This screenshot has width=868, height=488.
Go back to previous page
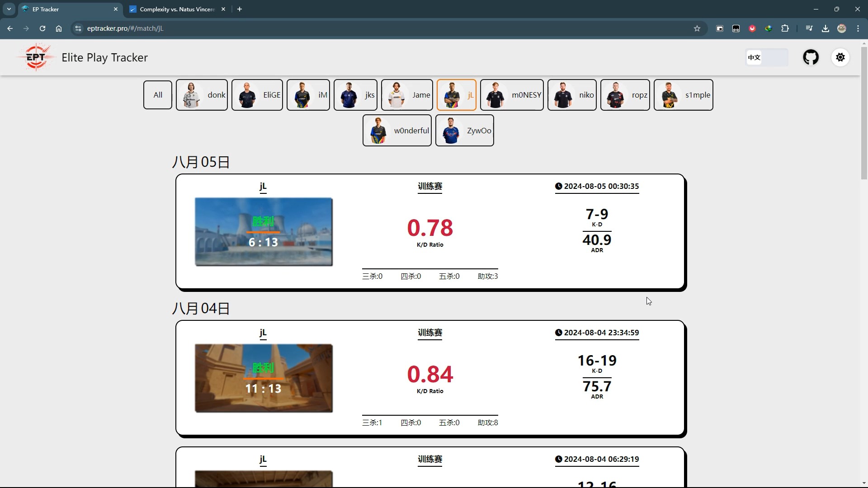coord(10,28)
